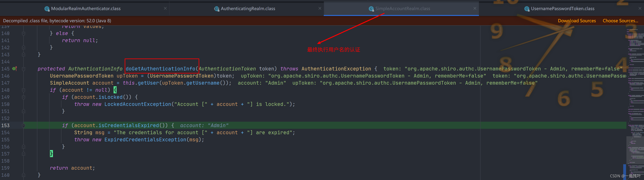The height and width of the screenshot is (180, 644).
Task: Click the SimpleAccount type on line 147
Action: tap(70, 83)
